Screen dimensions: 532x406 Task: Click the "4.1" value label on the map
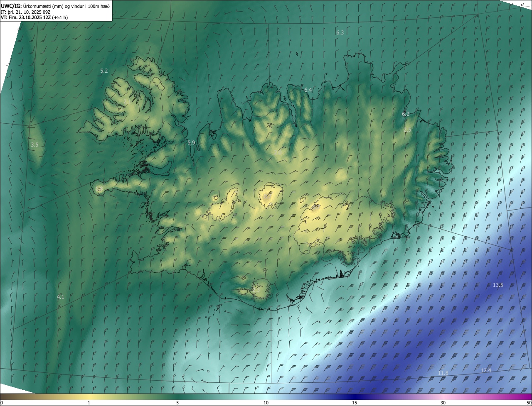point(61,297)
